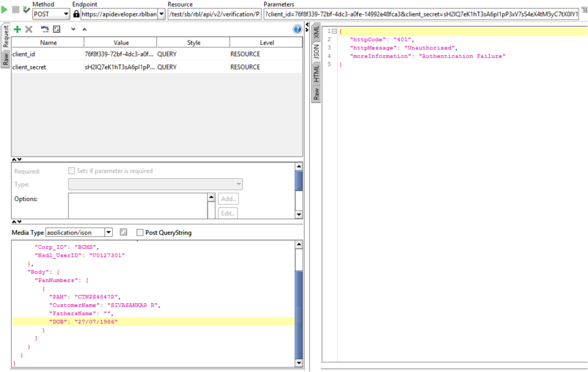Image resolution: width=588 pixels, height=372 pixels.
Task: Click the Add.. options button
Action: click(228, 199)
